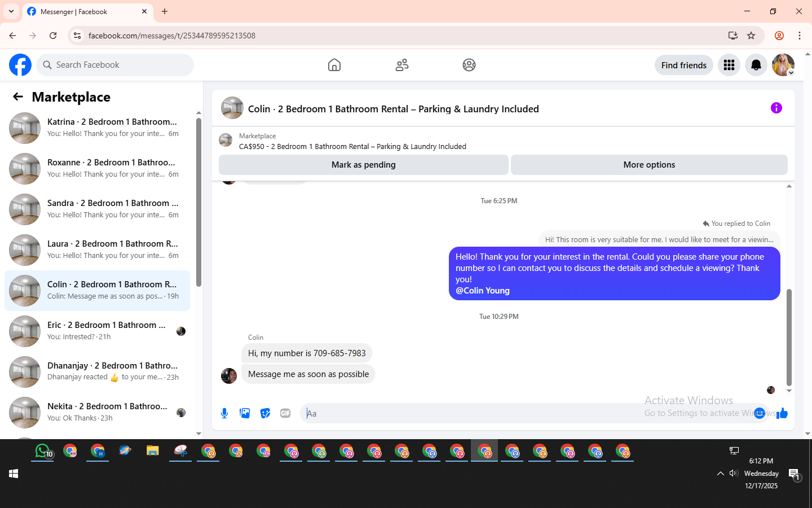Screen dimensions: 812x508
Task: Click the install app icon in address bar
Action: (x=732, y=36)
